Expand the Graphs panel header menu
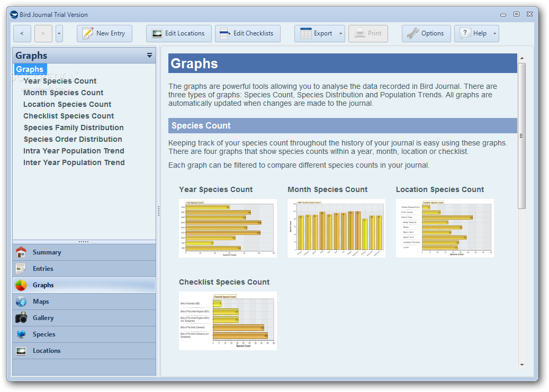This screenshot has height=392, width=549. [x=149, y=56]
